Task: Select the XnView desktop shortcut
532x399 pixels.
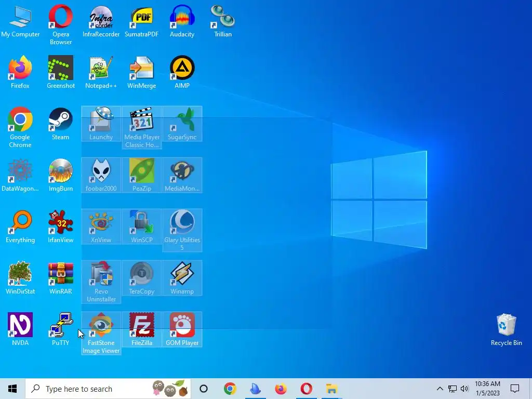Action: tap(101, 227)
